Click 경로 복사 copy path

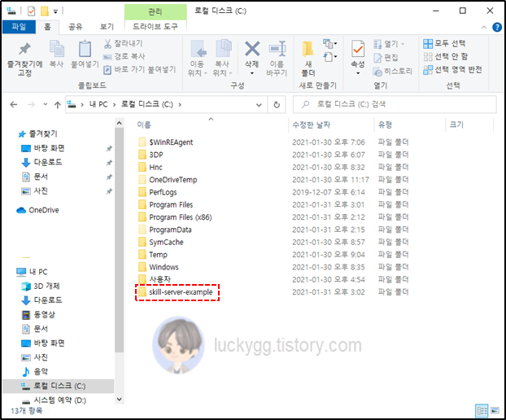[124, 56]
